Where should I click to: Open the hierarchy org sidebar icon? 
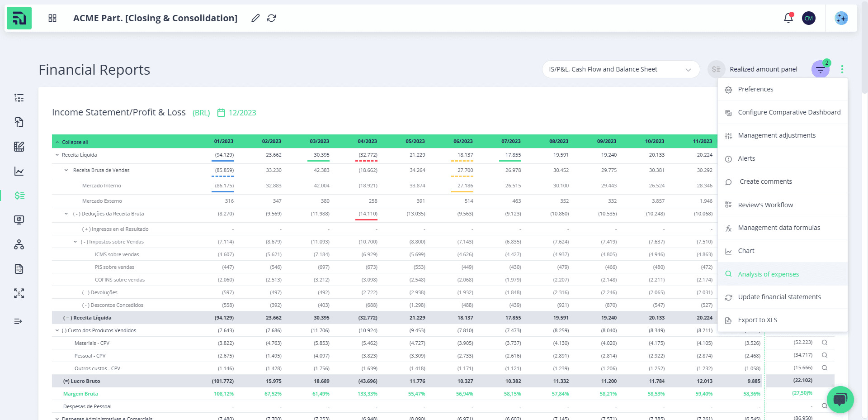coord(19,244)
